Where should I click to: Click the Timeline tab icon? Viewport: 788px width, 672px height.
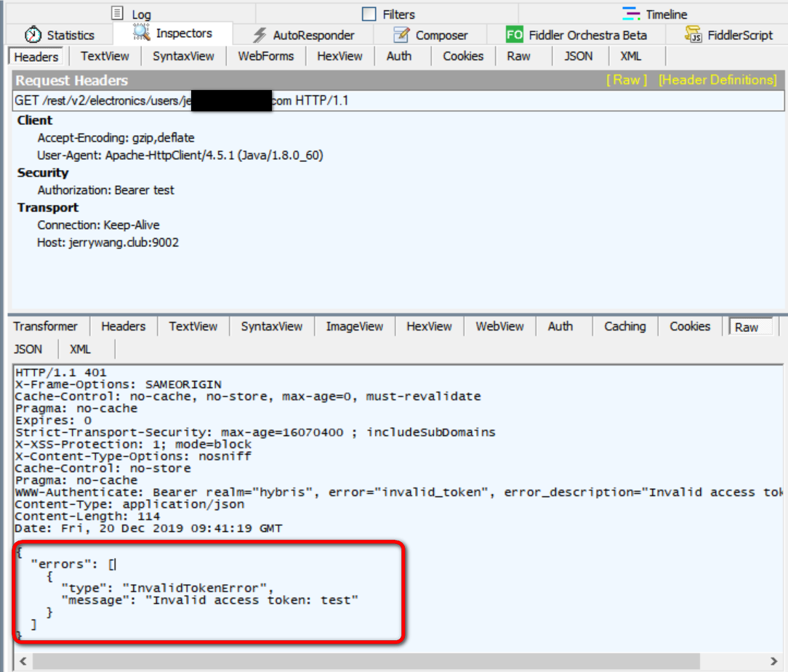point(631,14)
